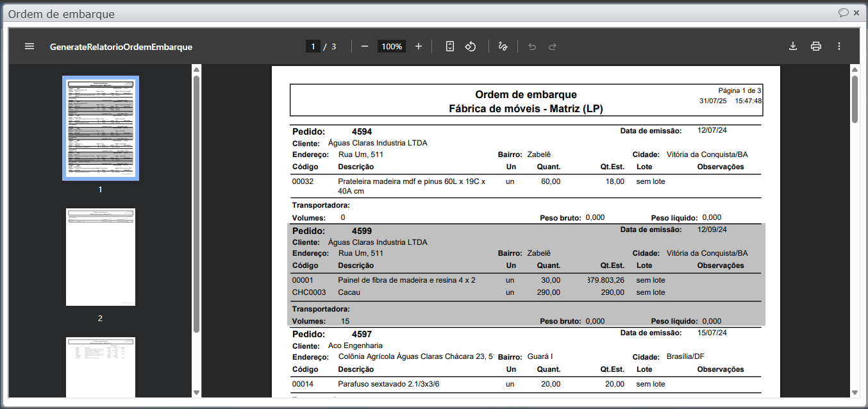Rotate the document counterclockwise
The image size is (868, 409).
tap(471, 46)
